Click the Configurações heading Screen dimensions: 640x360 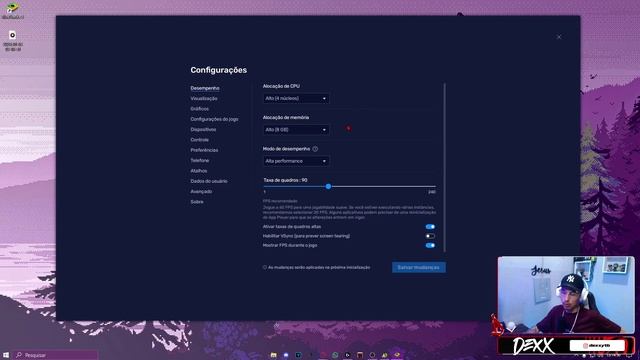218,70
